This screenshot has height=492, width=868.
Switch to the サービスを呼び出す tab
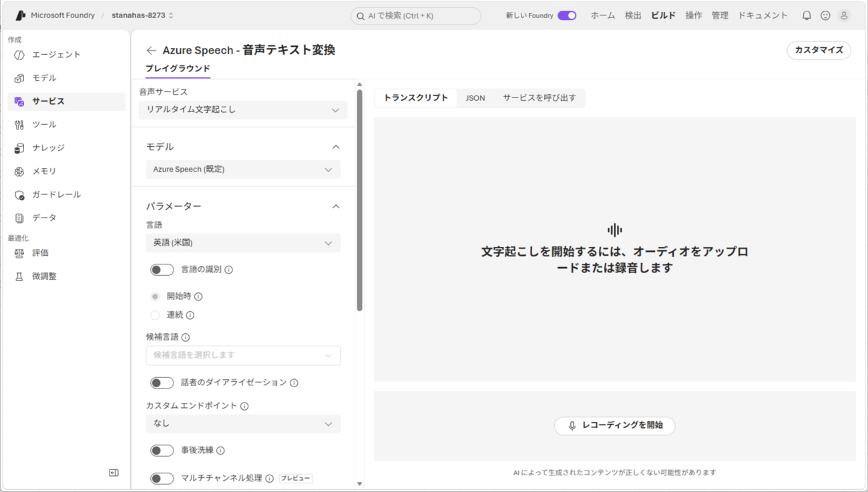click(539, 98)
